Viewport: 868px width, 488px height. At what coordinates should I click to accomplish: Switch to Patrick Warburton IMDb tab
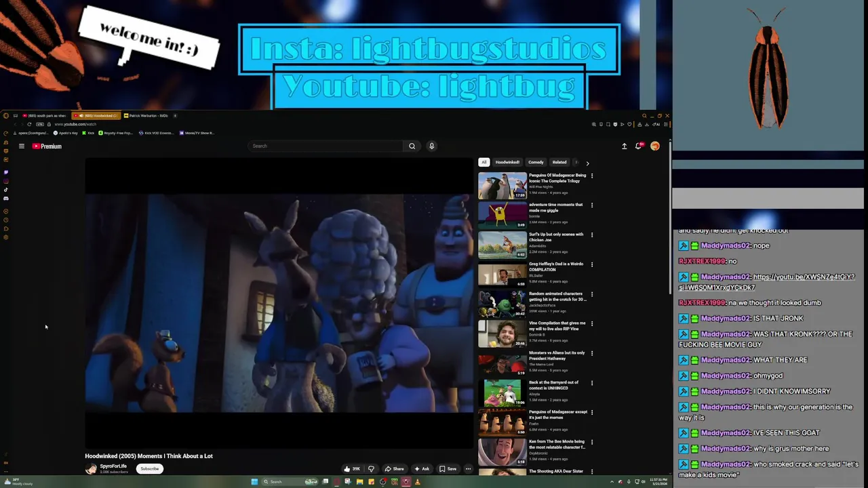click(x=145, y=116)
